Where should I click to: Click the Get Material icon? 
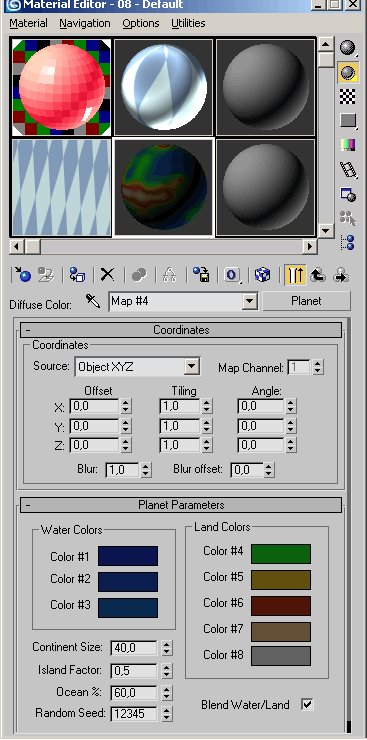tap(22, 275)
